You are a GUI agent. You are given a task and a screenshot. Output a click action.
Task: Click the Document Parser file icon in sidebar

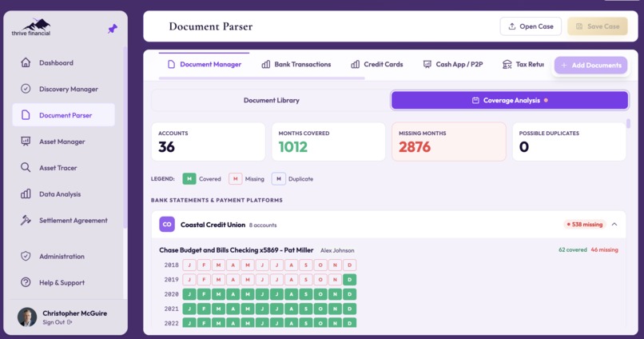(x=26, y=115)
